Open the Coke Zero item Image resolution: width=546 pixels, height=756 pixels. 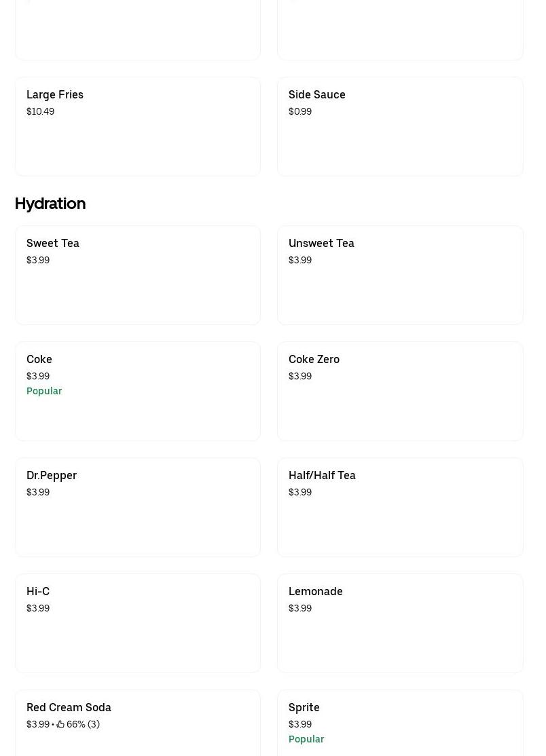pos(401,392)
